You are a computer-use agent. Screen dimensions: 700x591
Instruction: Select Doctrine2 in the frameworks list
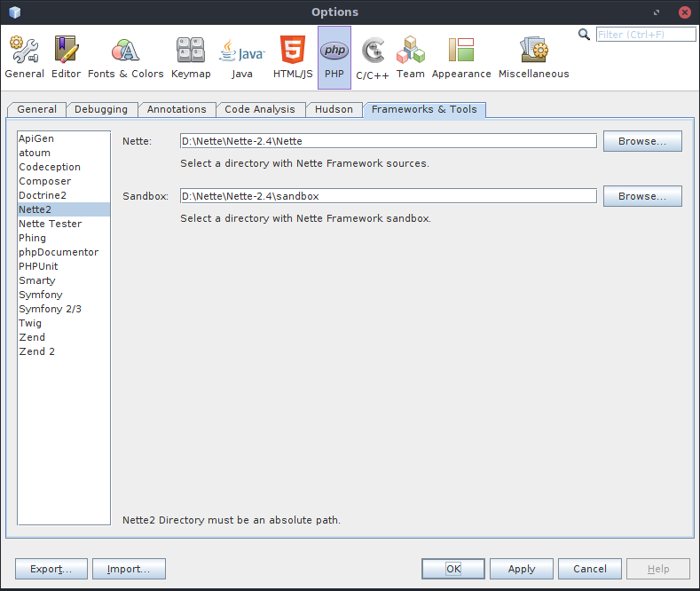click(64, 195)
